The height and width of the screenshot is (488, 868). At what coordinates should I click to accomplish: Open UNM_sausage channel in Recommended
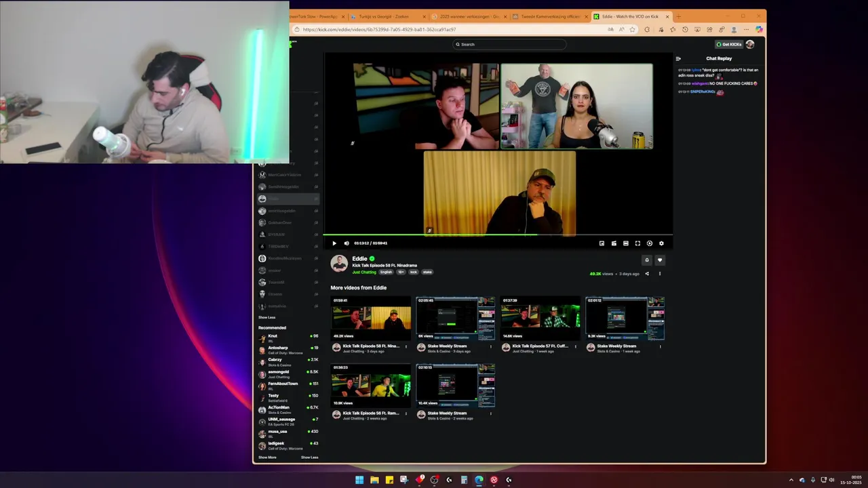288,421
